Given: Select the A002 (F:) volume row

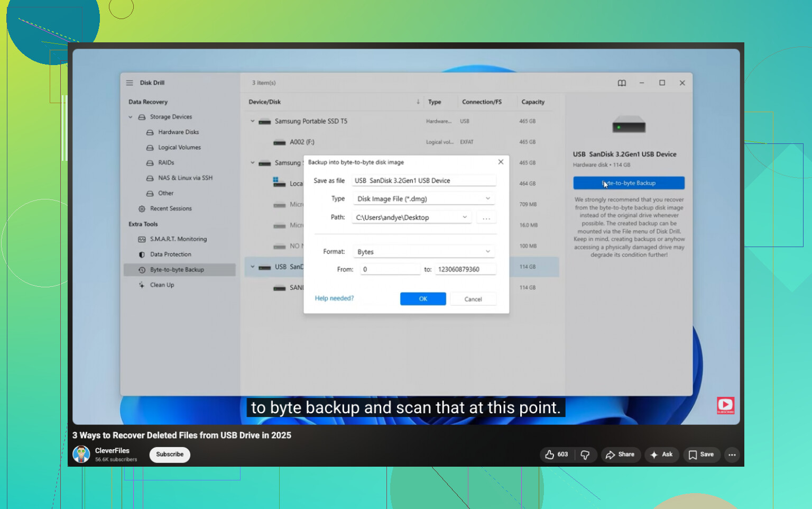Looking at the screenshot, I should 401,142.
